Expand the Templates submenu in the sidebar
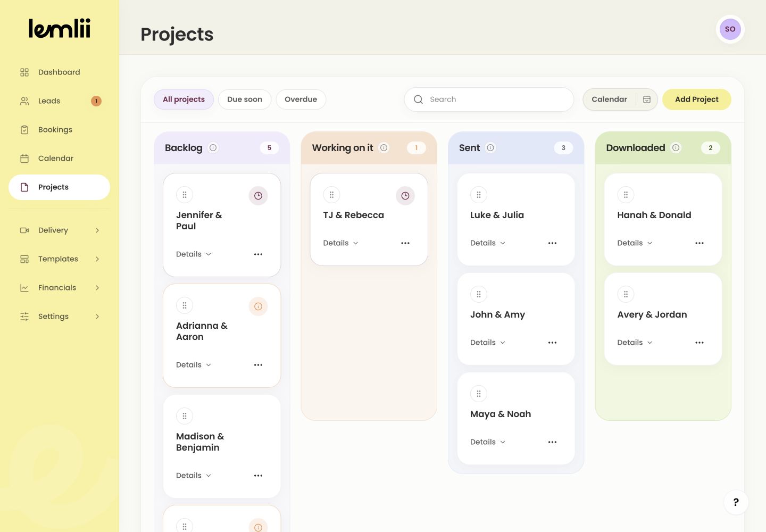The width and height of the screenshot is (766, 532). (x=60, y=259)
